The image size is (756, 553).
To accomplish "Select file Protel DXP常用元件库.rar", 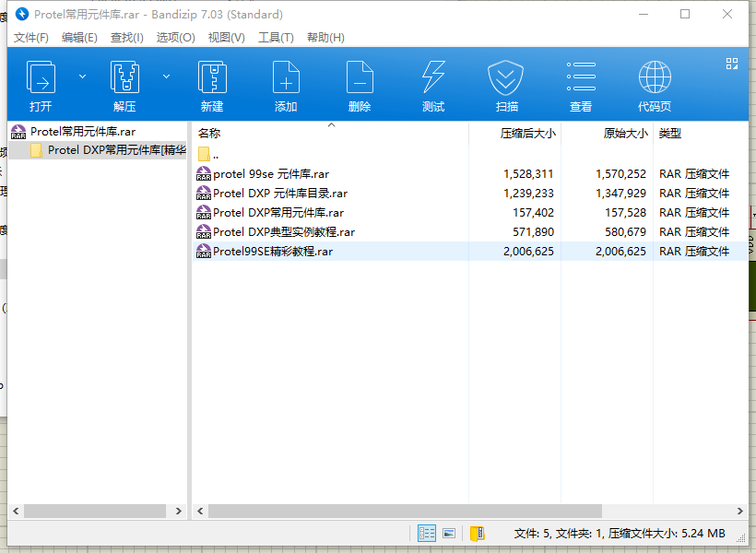I will tap(278, 213).
